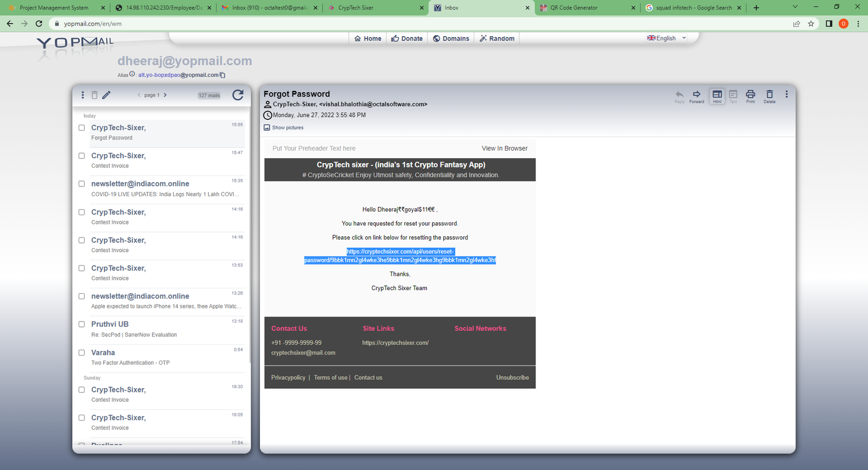The image size is (868, 470).
Task: Open the English language dropdown
Action: coord(666,38)
